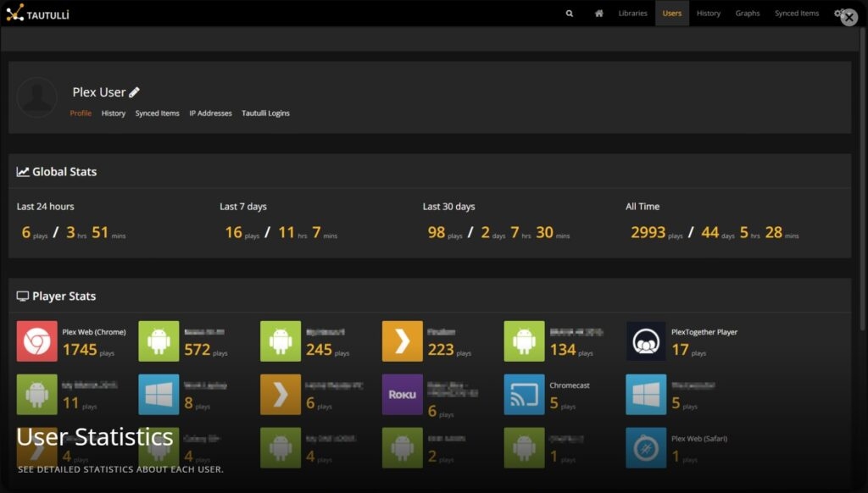Open the Graphs page

coord(748,14)
